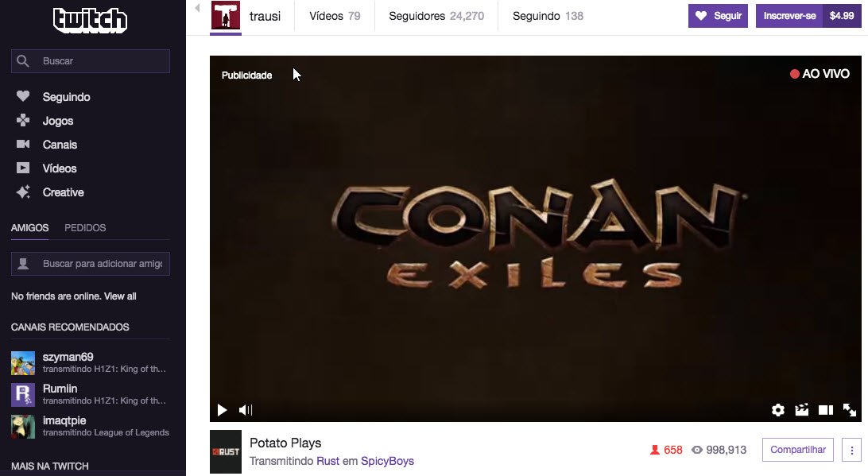The image size is (868, 476).
Task: Open Canais in the sidebar
Action: [x=60, y=145]
